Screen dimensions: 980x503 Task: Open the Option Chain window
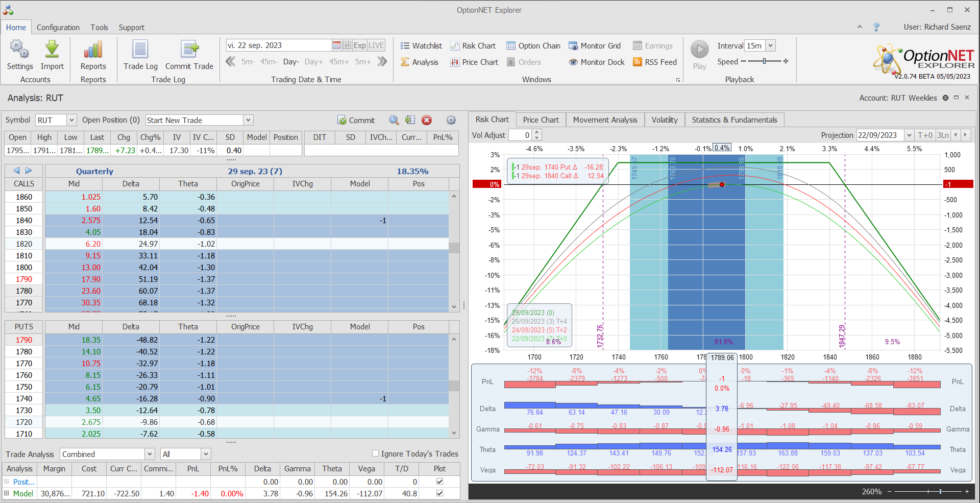click(x=533, y=46)
